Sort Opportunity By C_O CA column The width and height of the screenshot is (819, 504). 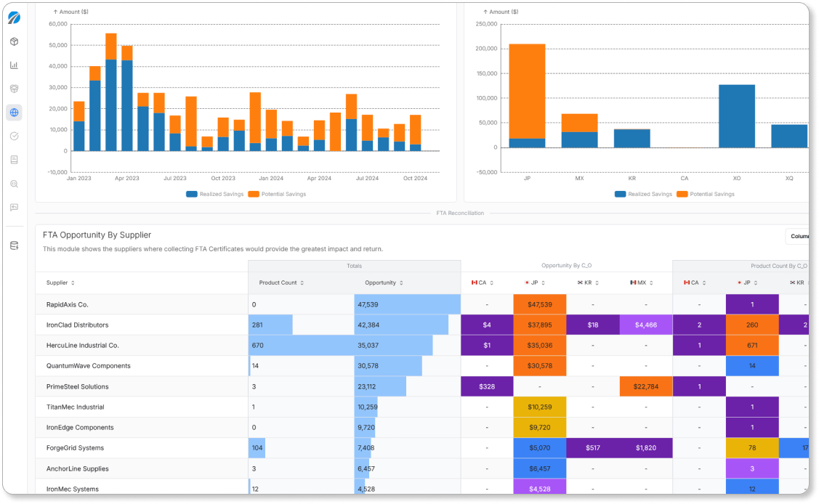[482, 283]
